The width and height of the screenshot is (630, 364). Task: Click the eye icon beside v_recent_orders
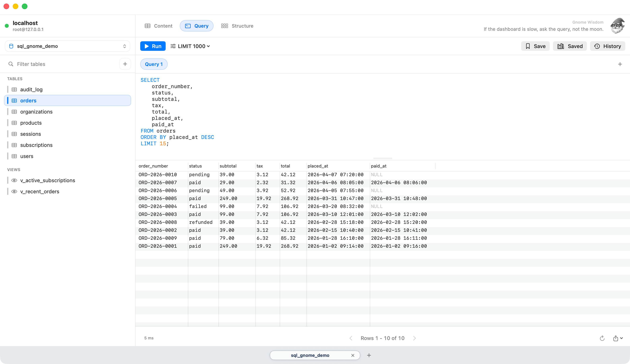point(14,192)
